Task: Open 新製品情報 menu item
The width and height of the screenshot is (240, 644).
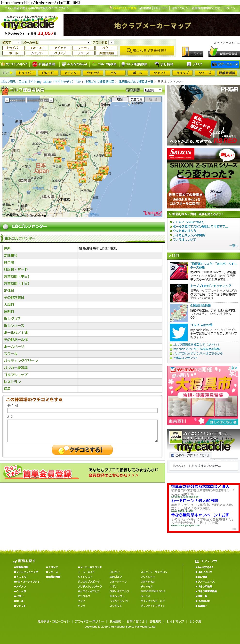Action: coord(44,64)
